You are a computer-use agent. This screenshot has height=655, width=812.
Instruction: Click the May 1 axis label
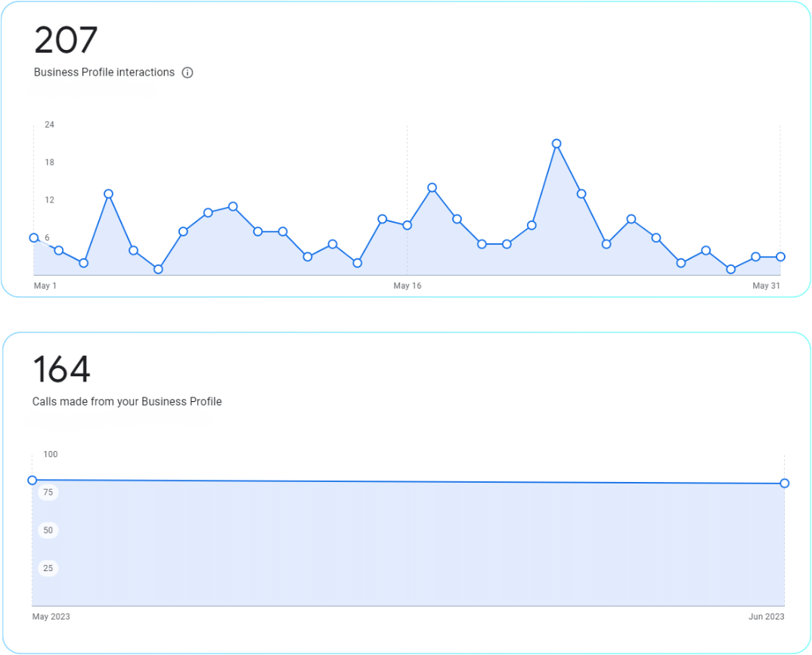45,286
